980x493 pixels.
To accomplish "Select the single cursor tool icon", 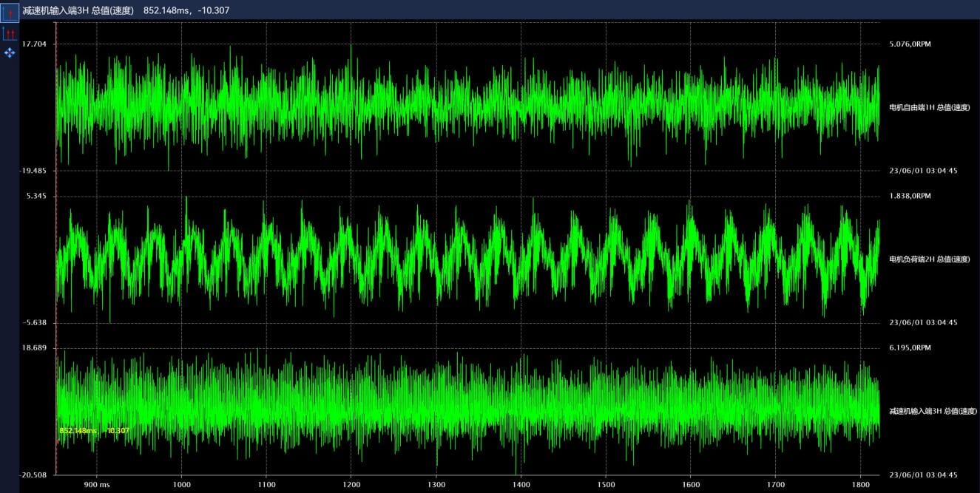I will coord(10,13).
